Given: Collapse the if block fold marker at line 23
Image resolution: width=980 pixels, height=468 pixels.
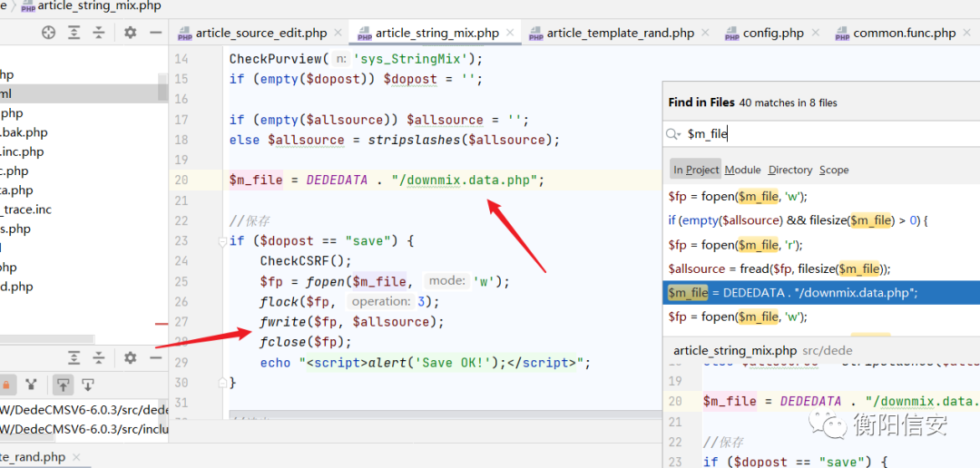Looking at the screenshot, I should pyautogui.click(x=221, y=241).
